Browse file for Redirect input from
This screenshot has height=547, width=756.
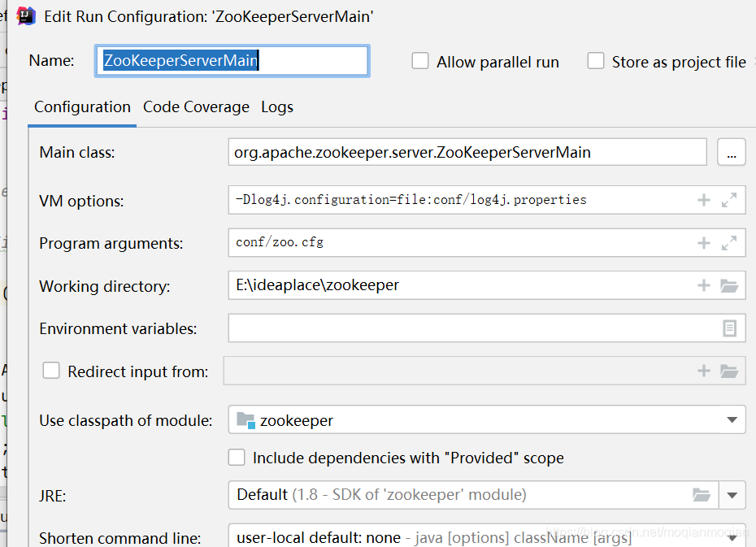(x=729, y=371)
